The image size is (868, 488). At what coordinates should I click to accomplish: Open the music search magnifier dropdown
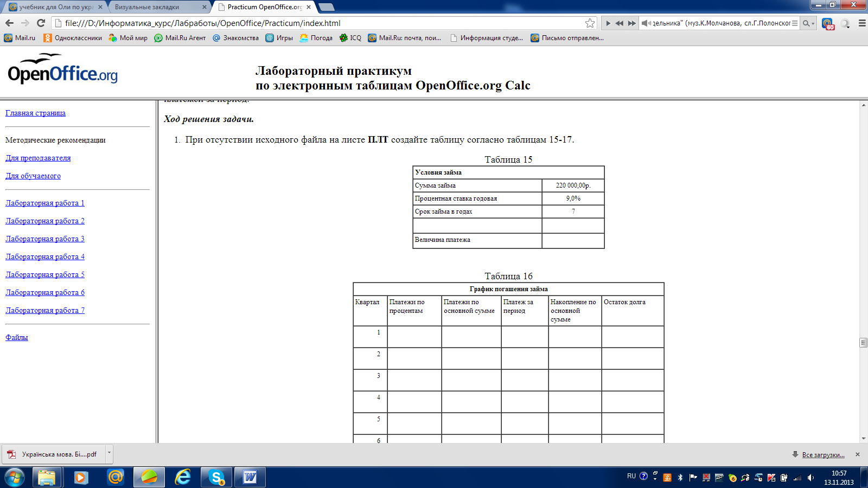click(808, 23)
